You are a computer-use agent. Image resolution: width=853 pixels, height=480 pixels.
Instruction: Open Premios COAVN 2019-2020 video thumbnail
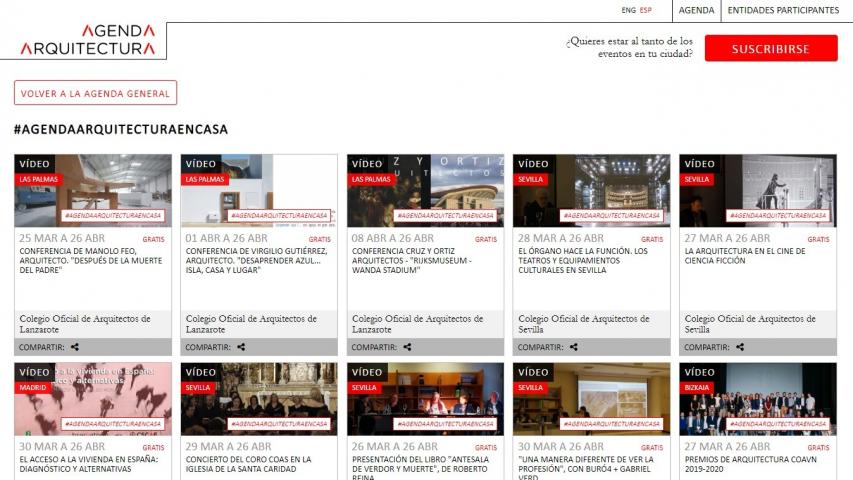(758, 399)
